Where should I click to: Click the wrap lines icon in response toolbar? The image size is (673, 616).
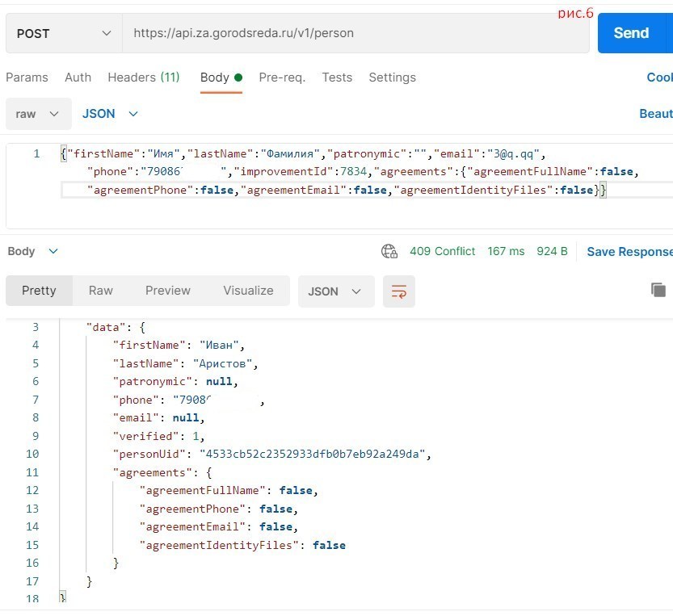pos(398,291)
